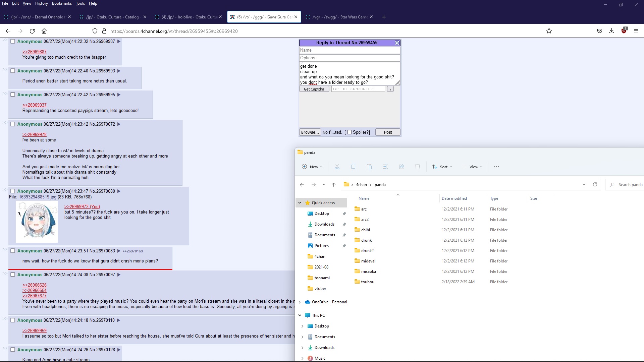Open the Bookmarks menu
The width and height of the screenshot is (644, 362).
[62, 3]
